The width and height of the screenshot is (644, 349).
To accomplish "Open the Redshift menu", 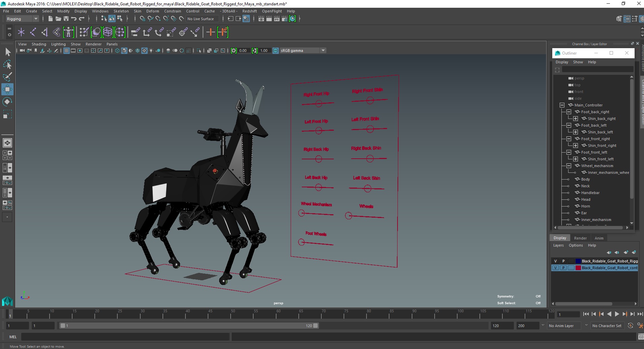I will pos(250,11).
